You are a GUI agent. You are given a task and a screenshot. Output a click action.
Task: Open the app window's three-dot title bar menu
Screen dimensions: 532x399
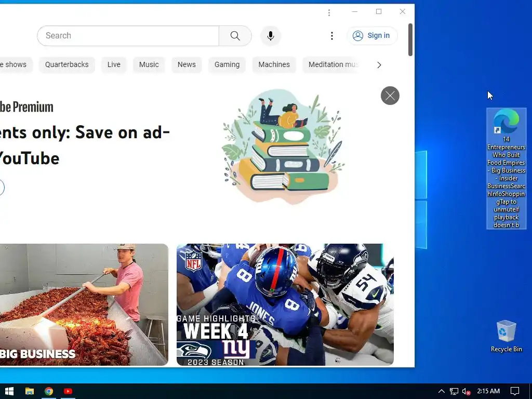pyautogui.click(x=329, y=12)
